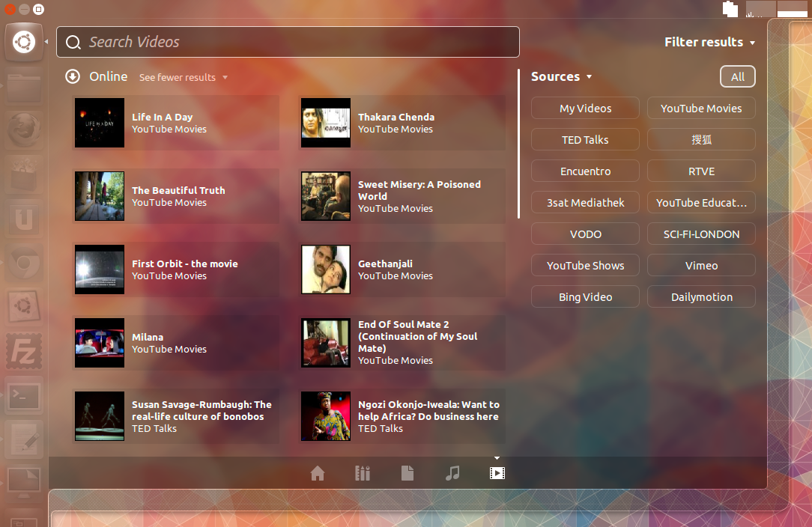The image size is (812, 527).
Task: Toggle the TED Talks source filter
Action: pyautogui.click(x=585, y=140)
